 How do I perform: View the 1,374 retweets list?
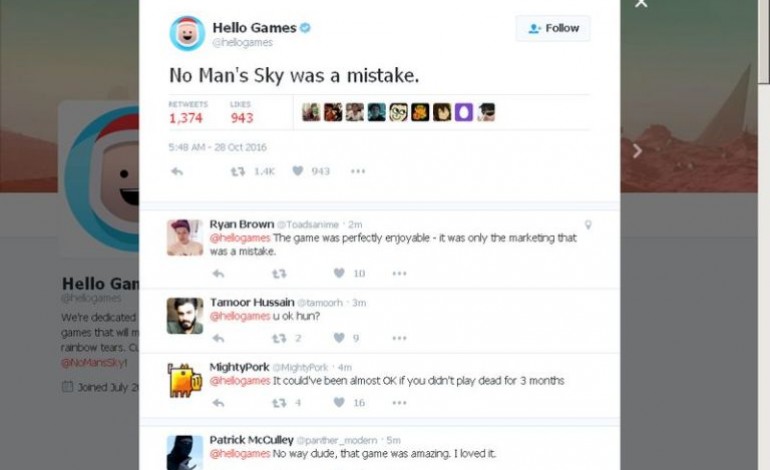point(188,113)
